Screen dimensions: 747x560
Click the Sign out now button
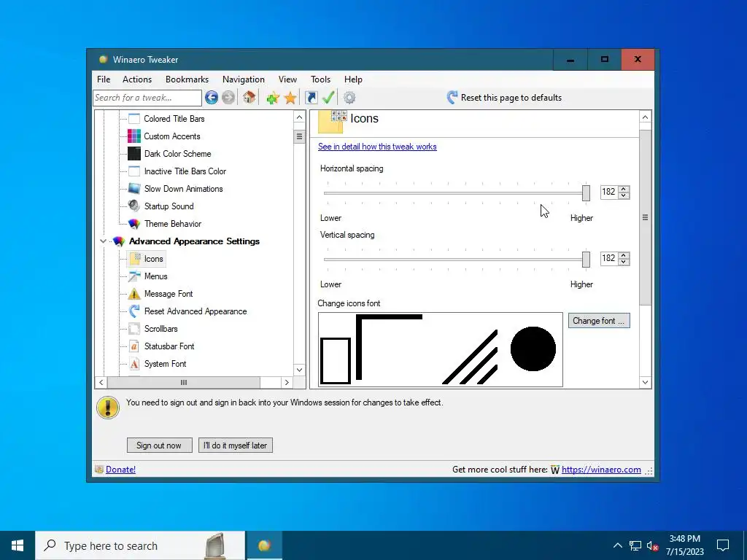tap(159, 446)
